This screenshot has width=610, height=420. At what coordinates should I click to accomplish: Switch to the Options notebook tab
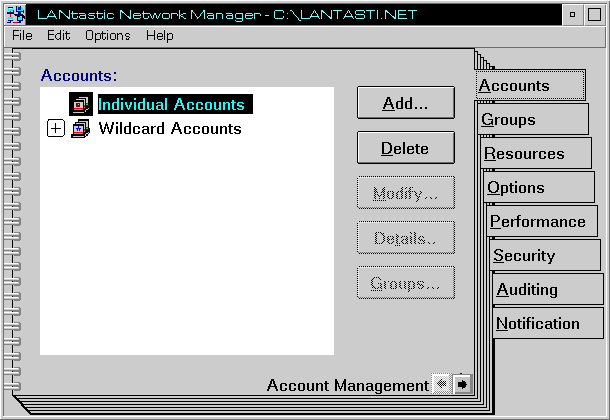click(539, 187)
